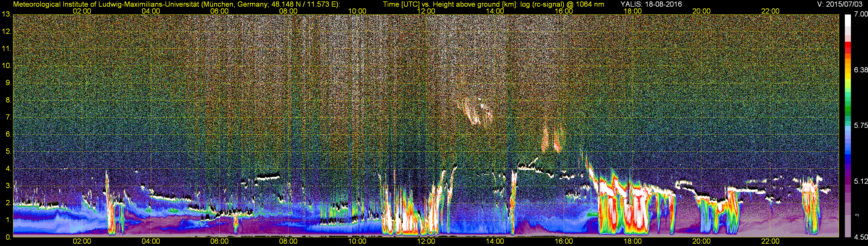Image resolution: width=868 pixels, height=246 pixels.
Task: Click the 5.12 value on the color scale
Action: (x=861, y=181)
